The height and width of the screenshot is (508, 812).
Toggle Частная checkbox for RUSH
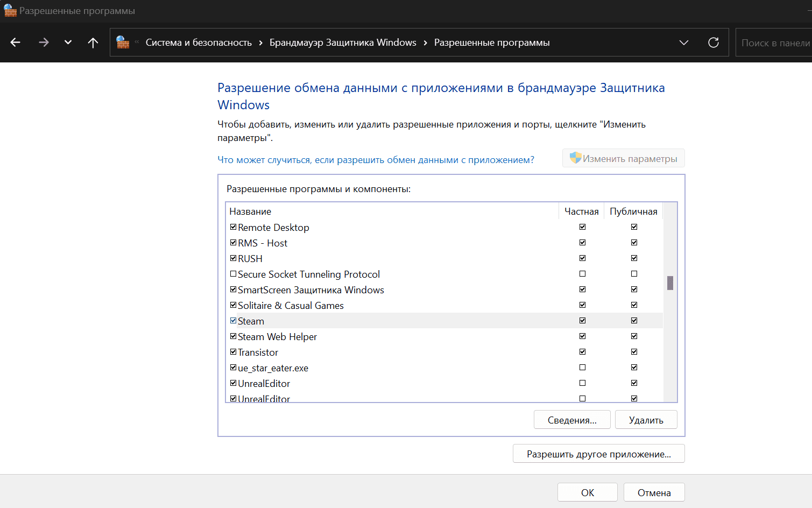582,258
